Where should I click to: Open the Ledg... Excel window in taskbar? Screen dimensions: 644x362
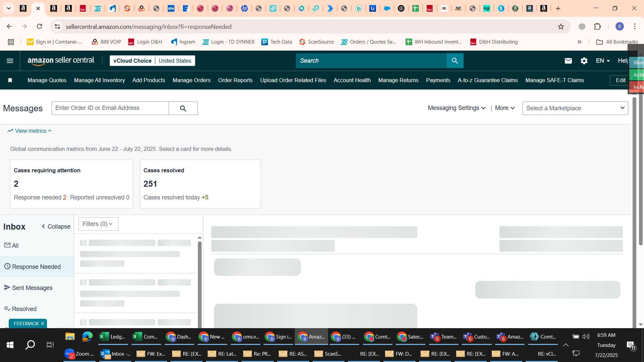(113, 337)
